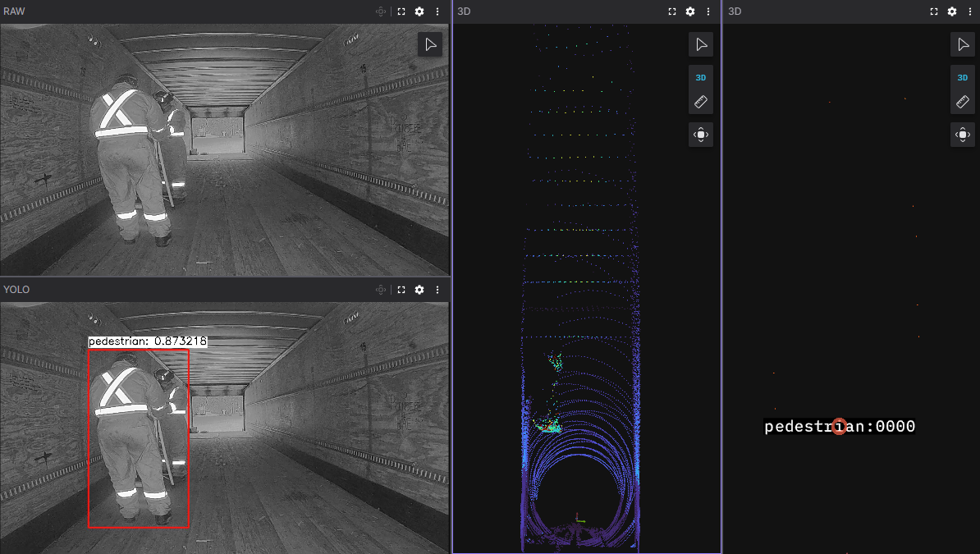The image size is (980, 554).
Task: Activate ruler tool in pedestrian marker 3D panel
Action: (963, 102)
